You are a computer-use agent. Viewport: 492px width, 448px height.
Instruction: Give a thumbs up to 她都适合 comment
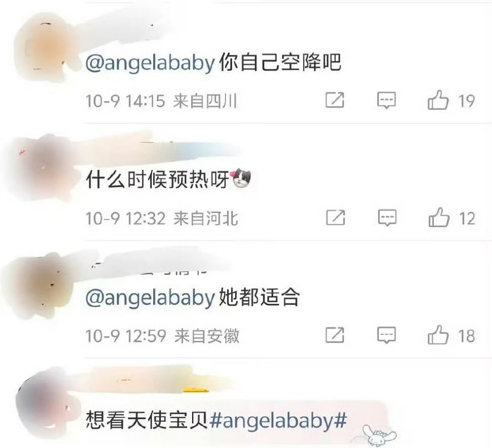(x=438, y=335)
